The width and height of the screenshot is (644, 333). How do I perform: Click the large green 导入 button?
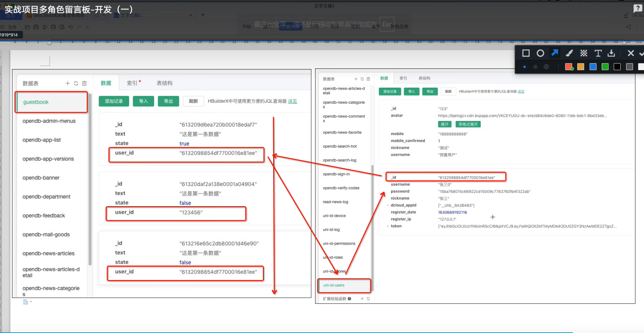(143, 101)
